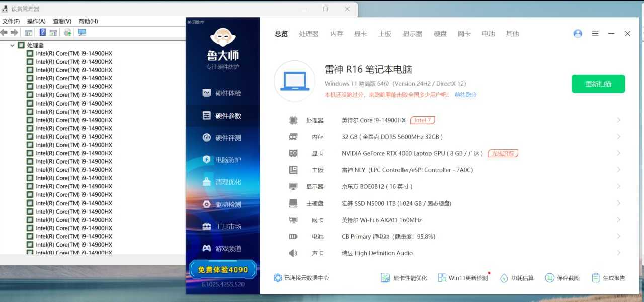Screen dimensions: 644x302
Task: Open 文件(F) menu in Device Manager
Action: [x=11, y=21]
